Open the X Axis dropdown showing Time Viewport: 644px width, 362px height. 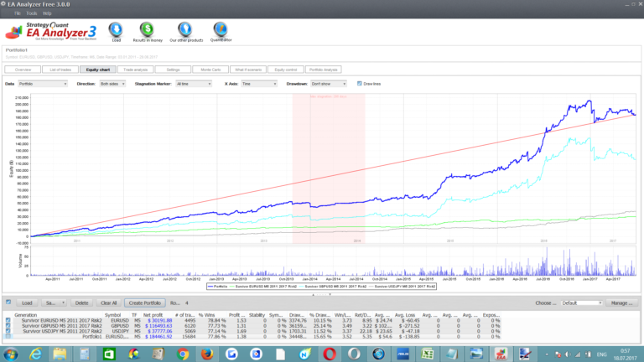tap(259, 84)
